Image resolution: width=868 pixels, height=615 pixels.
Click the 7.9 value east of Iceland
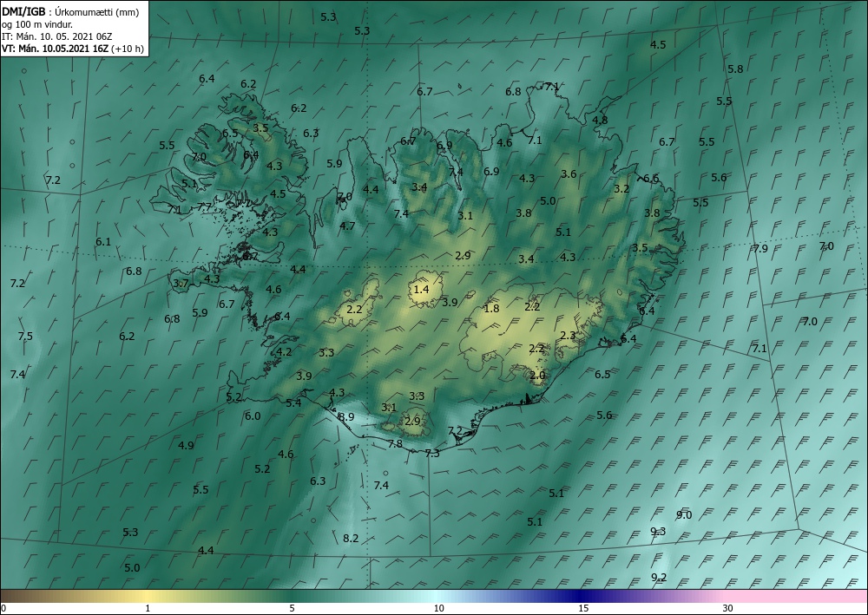pyautogui.click(x=760, y=248)
